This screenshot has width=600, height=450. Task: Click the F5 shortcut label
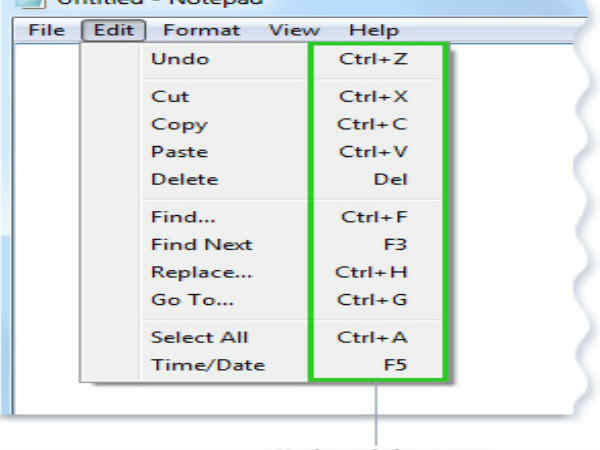[396, 365]
